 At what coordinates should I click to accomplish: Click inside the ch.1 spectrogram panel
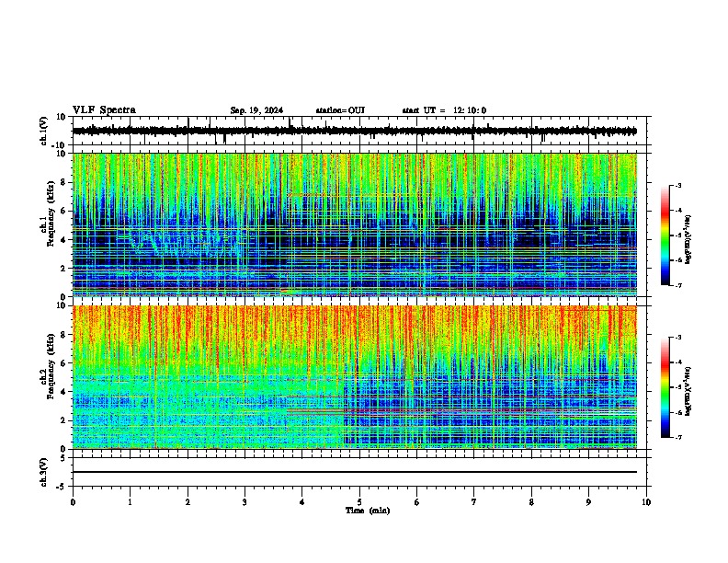point(355,224)
